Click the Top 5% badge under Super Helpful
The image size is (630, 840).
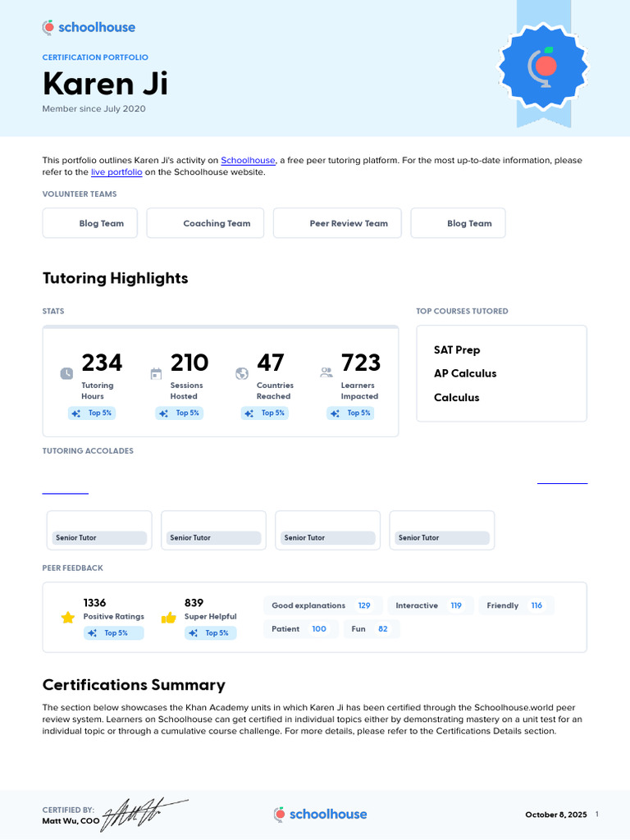click(211, 633)
